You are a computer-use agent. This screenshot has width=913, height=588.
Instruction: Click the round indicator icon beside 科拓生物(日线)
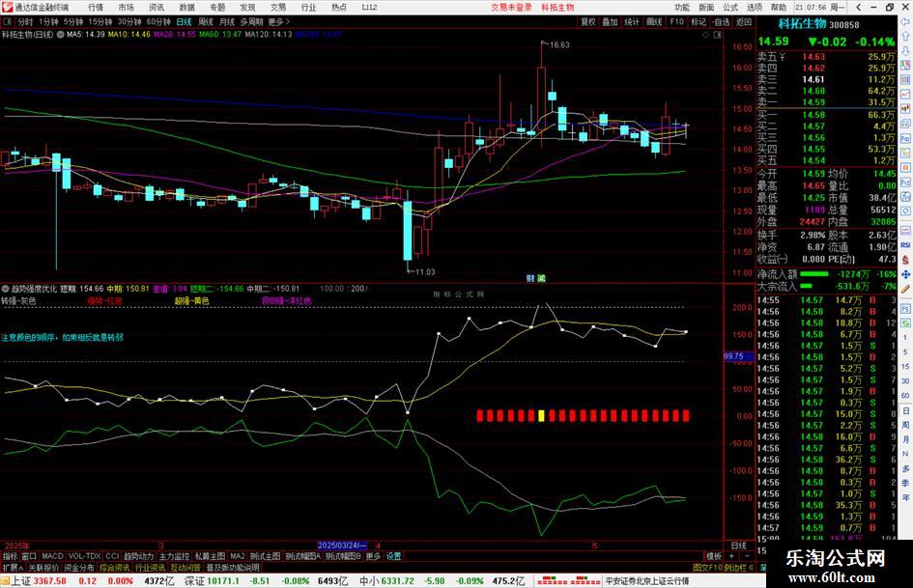[x=60, y=35]
